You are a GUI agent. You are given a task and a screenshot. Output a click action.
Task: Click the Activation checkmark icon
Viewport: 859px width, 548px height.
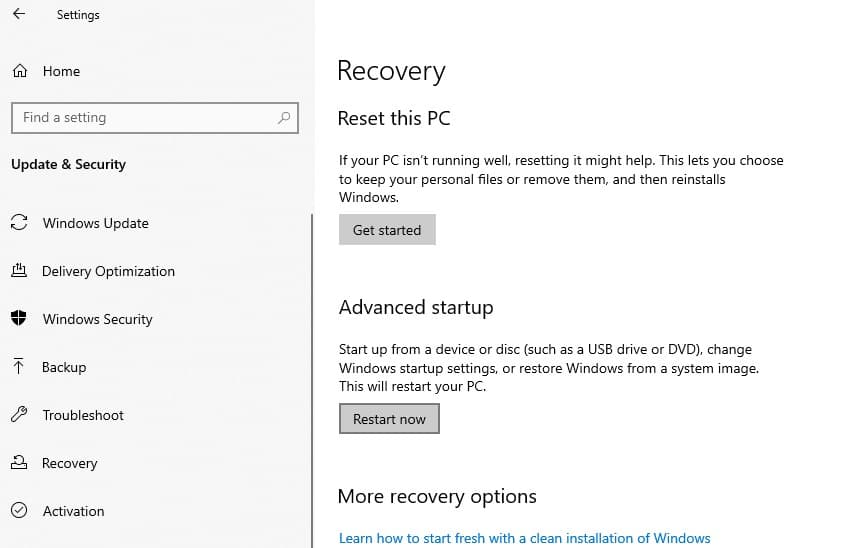pyautogui.click(x=19, y=511)
